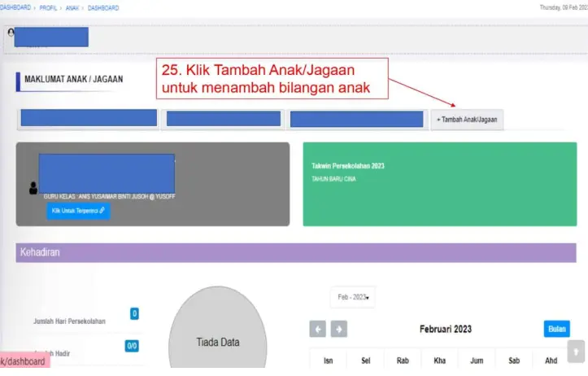Go to previous month with left arrow
The image size is (588, 376).
click(318, 329)
